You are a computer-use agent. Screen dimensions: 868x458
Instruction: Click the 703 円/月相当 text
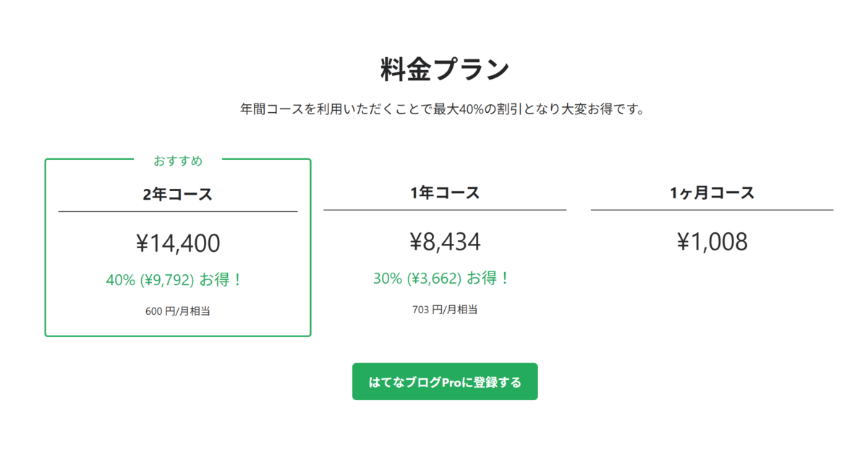click(445, 309)
